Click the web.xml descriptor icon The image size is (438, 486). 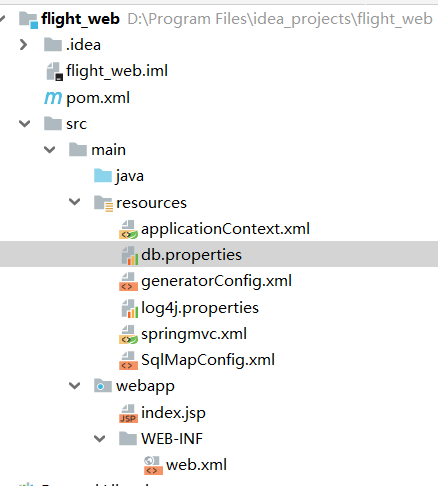tap(153, 466)
